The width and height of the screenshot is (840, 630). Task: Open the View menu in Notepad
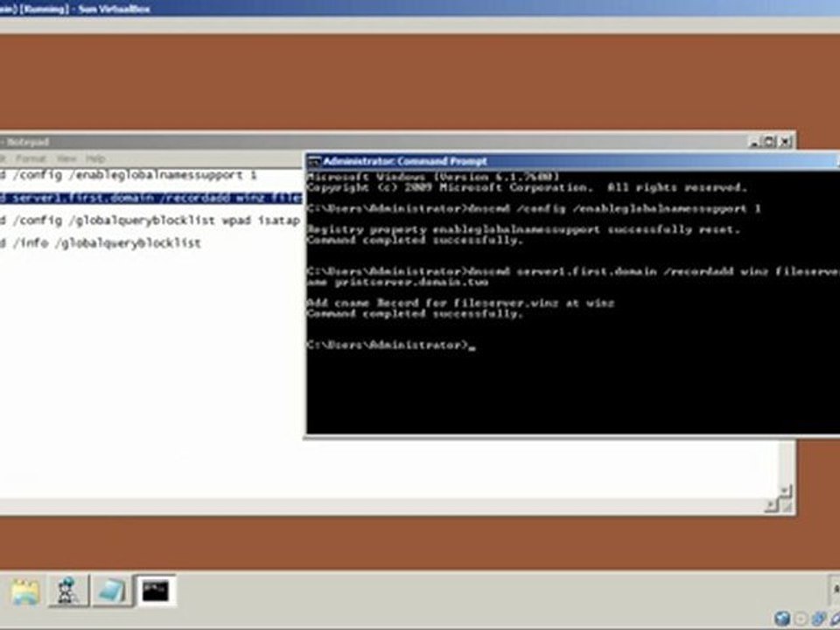pyautogui.click(x=66, y=159)
